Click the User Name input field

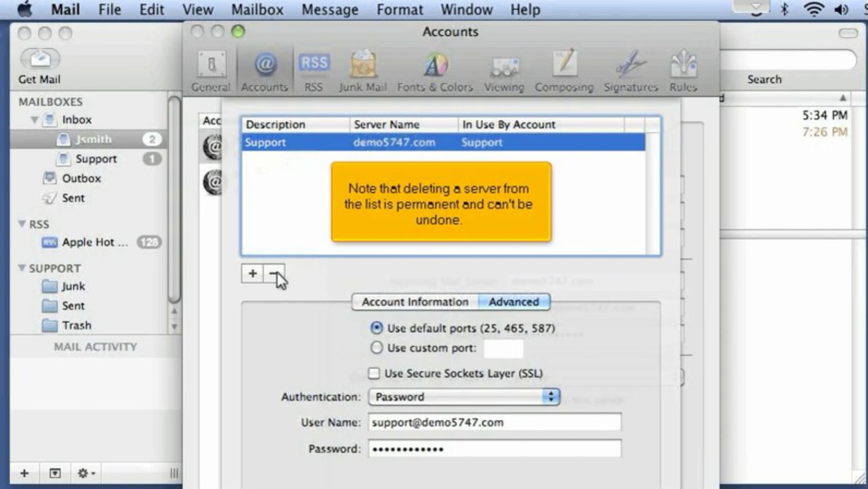(494, 422)
